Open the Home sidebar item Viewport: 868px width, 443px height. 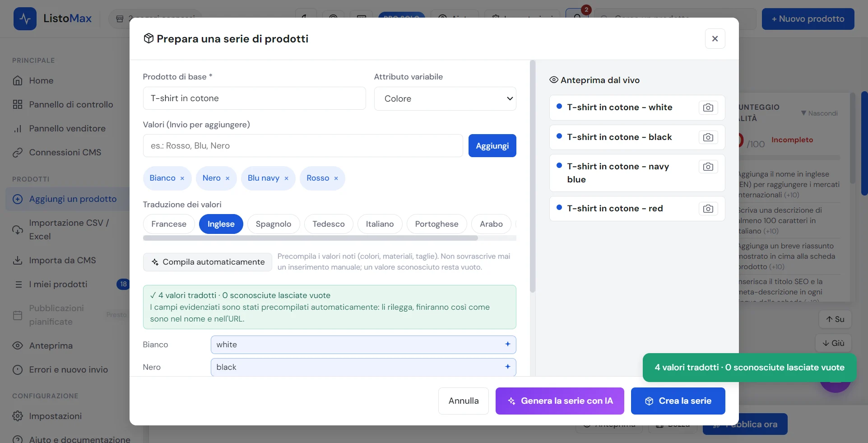[68, 81]
